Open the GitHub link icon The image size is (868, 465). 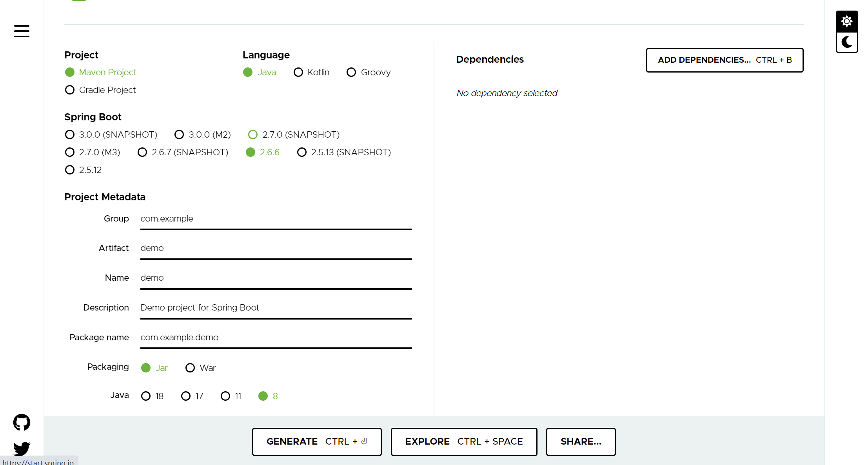click(x=22, y=422)
